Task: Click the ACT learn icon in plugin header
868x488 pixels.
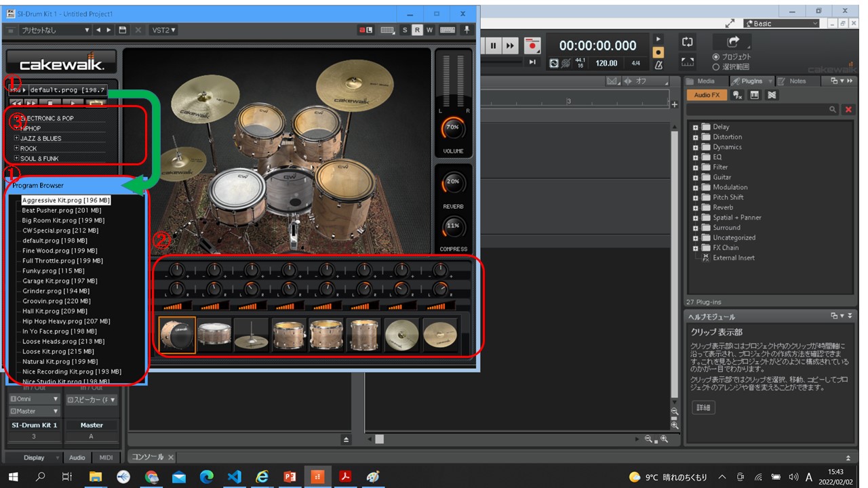Action: [367, 30]
